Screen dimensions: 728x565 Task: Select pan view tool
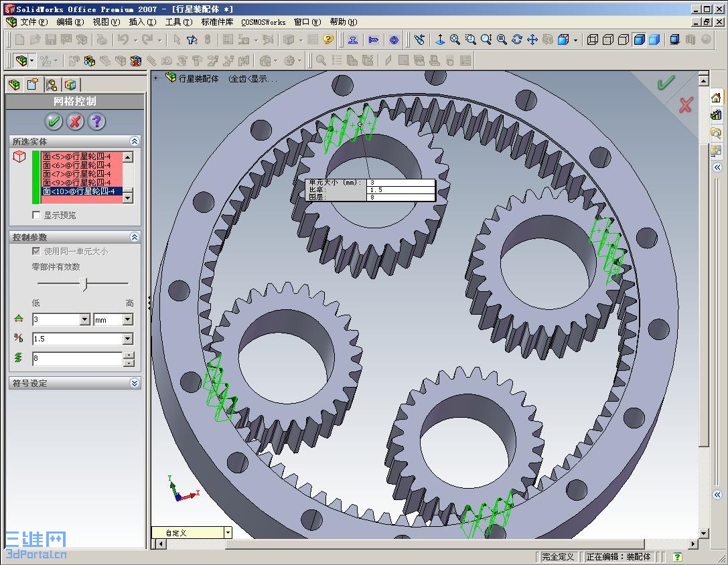point(532,40)
